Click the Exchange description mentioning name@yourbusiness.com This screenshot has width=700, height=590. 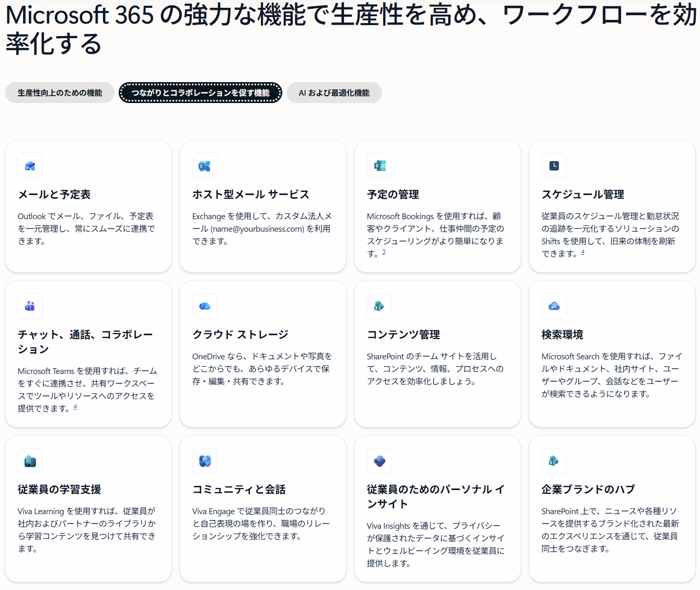pos(262,229)
